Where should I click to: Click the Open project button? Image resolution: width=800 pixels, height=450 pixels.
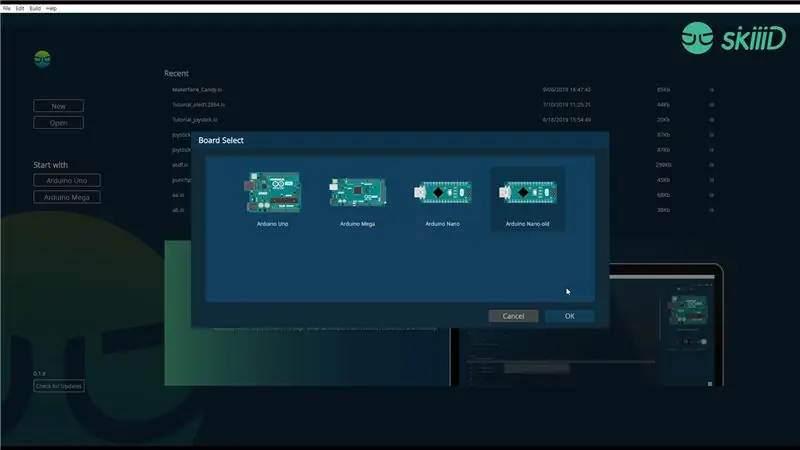[59, 123]
